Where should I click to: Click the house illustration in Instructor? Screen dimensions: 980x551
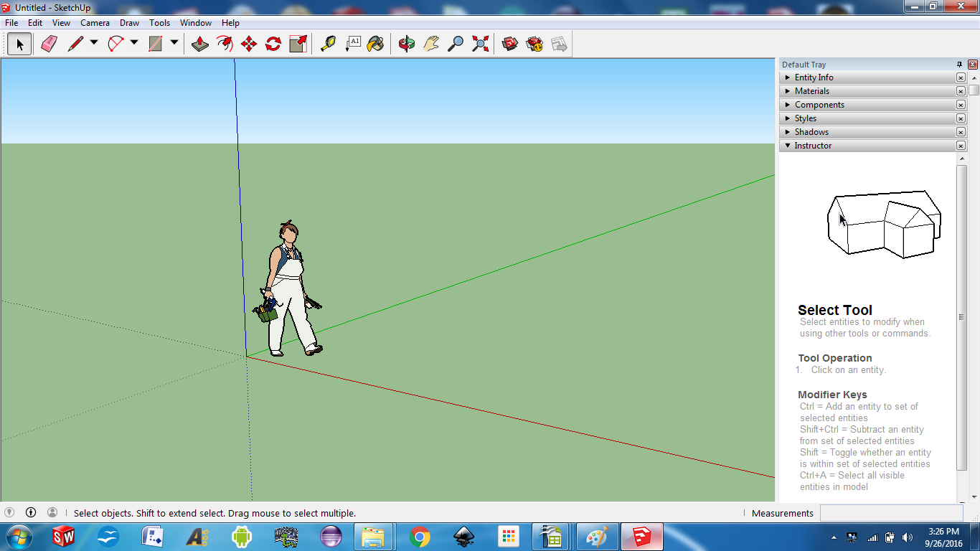884,223
